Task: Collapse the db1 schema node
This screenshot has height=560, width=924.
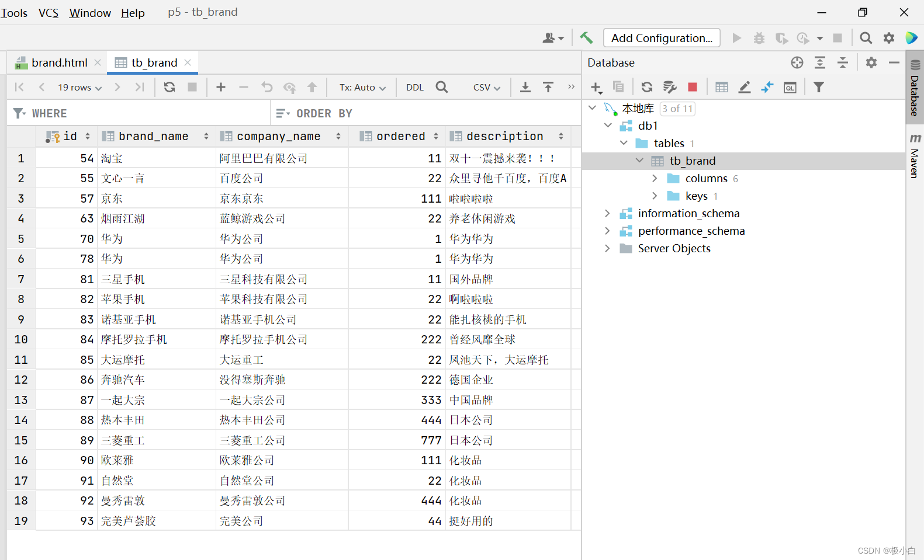Action: coord(608,126)
